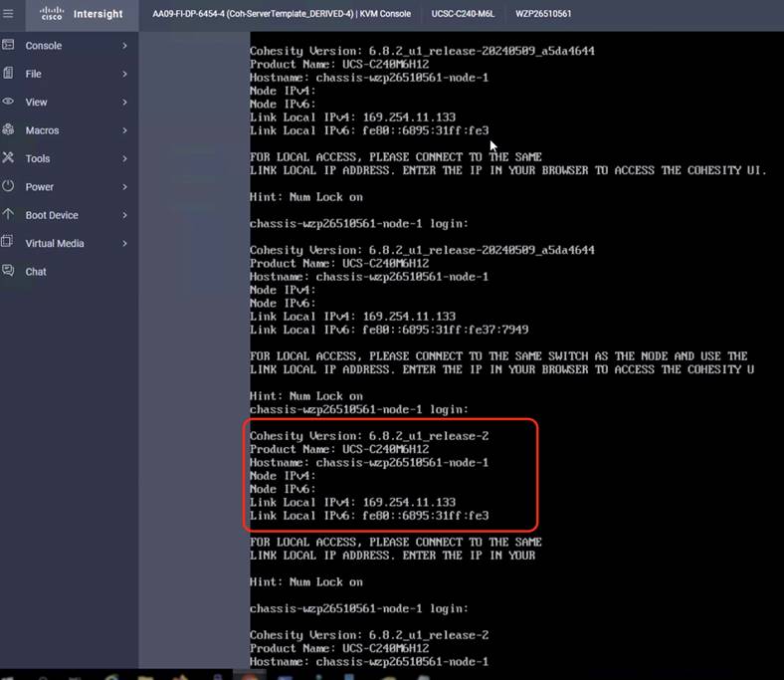Click the LOCAL ACCESS line mentioning SWITCH AS THE NODE
Image resolution: width=784 pixels, height=680 pixels.
click(x=498, y=356)
